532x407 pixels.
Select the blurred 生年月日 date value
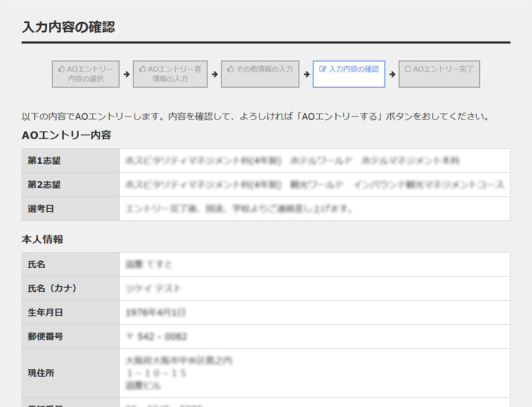click(x=156, y=313)
